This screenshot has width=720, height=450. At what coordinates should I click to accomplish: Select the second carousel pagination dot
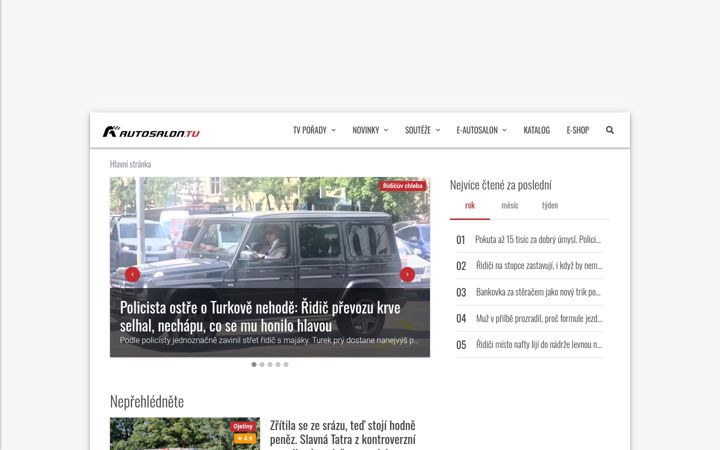tap(262, 364)
